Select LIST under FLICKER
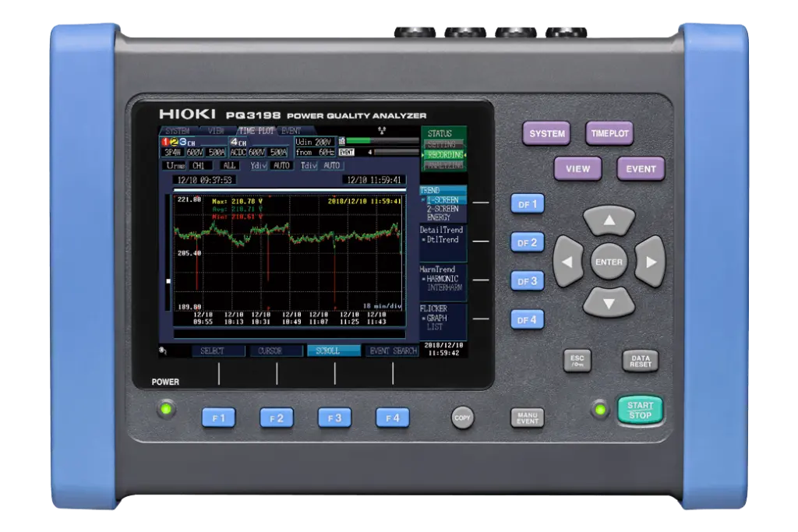The height and width of the screenshot is (532, 798). [x=434, y=326]
